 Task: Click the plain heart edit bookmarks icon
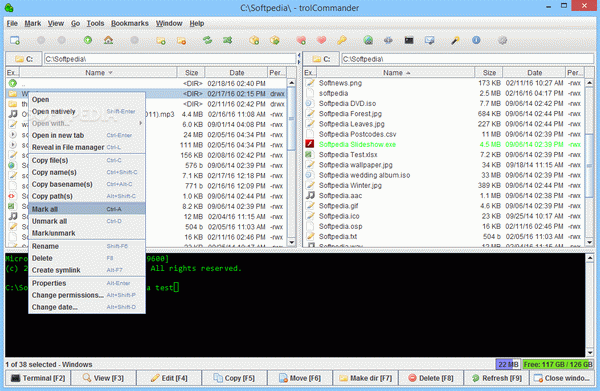click(x=321, y=40)
